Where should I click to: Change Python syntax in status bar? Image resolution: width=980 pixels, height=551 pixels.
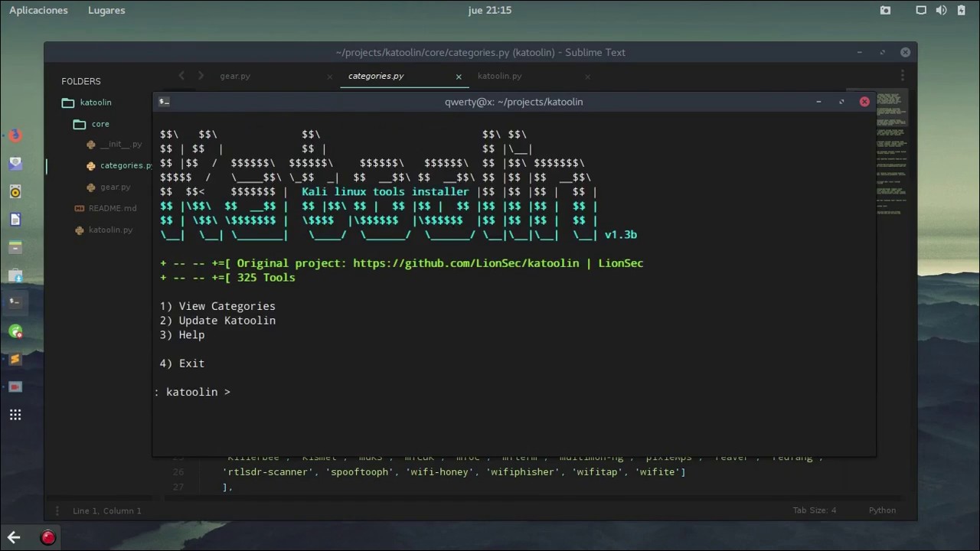tap(882, 510)
